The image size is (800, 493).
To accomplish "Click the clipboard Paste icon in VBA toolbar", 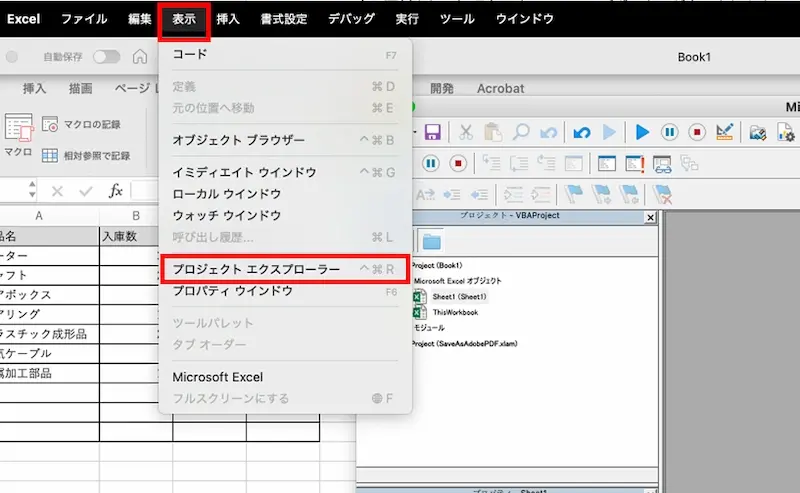I will 493,132.
